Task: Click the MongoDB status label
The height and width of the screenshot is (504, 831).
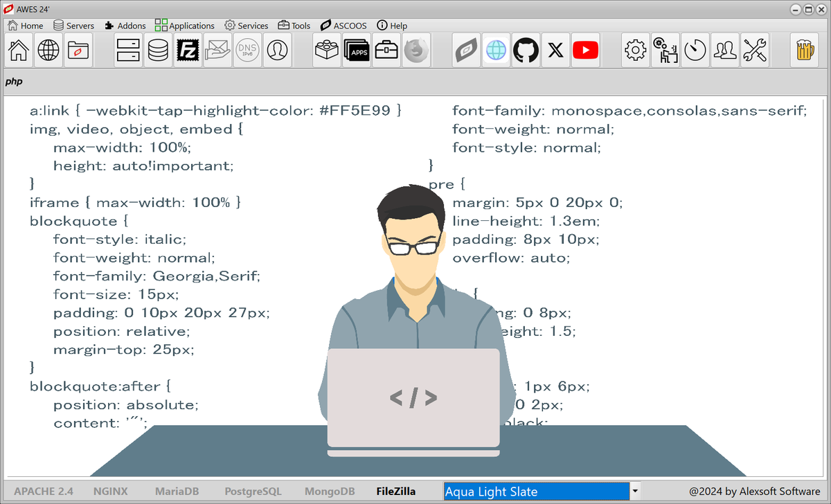Action: pos(330,492)
